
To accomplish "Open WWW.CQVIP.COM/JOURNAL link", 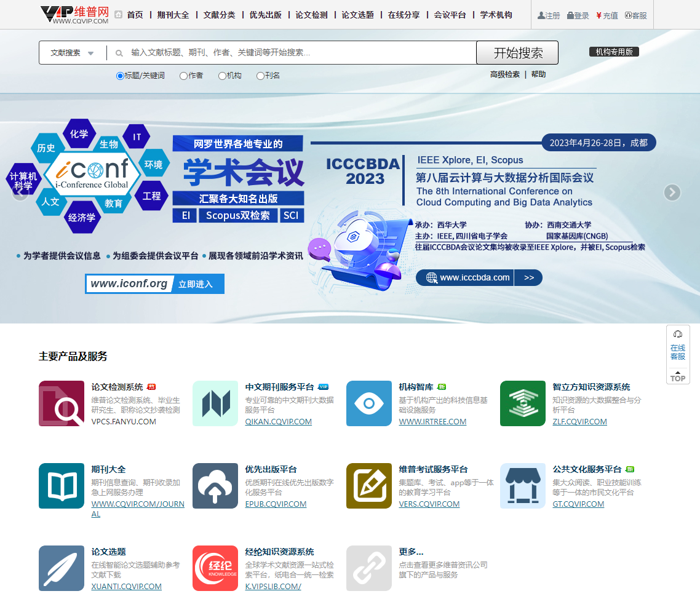I will [138, 509].
